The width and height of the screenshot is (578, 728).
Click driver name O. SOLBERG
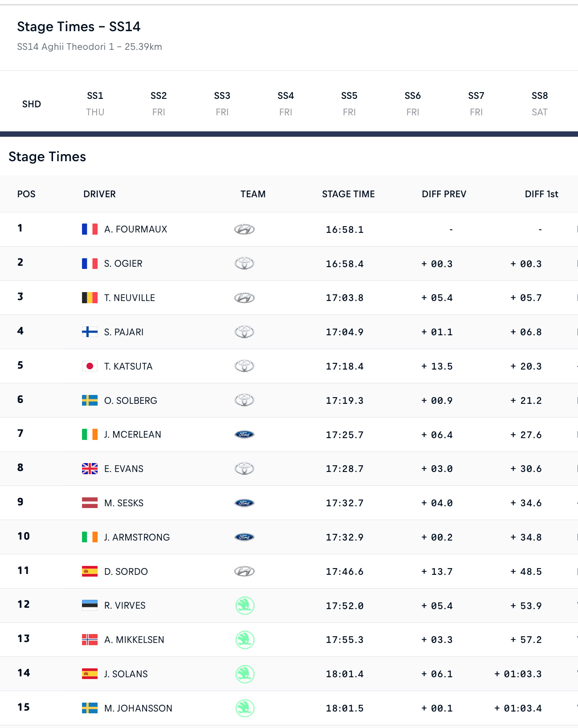tap(131, 401)
